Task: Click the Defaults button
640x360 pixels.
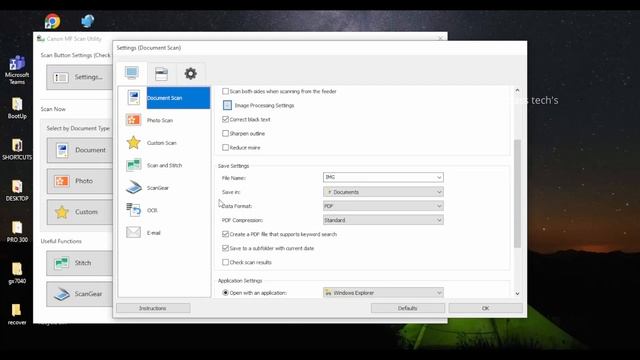Action: (x=407, y=308)
